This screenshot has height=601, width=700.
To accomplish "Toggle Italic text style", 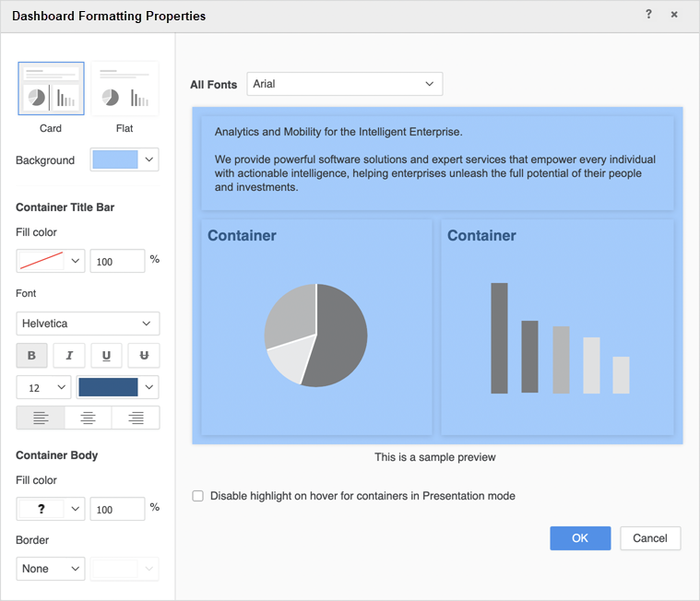I will [x=69, y=356].
